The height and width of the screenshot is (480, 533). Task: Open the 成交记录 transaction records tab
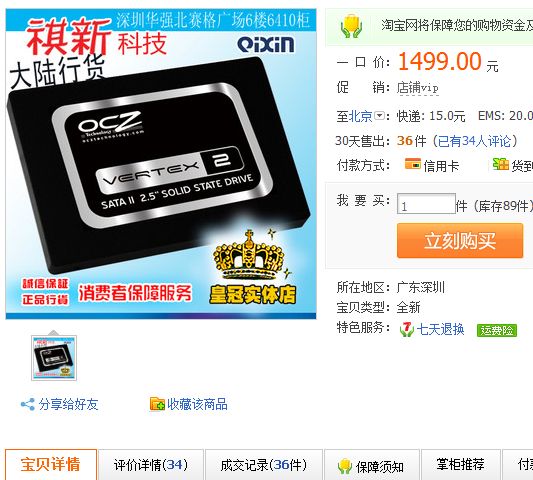tap(263, 465)
